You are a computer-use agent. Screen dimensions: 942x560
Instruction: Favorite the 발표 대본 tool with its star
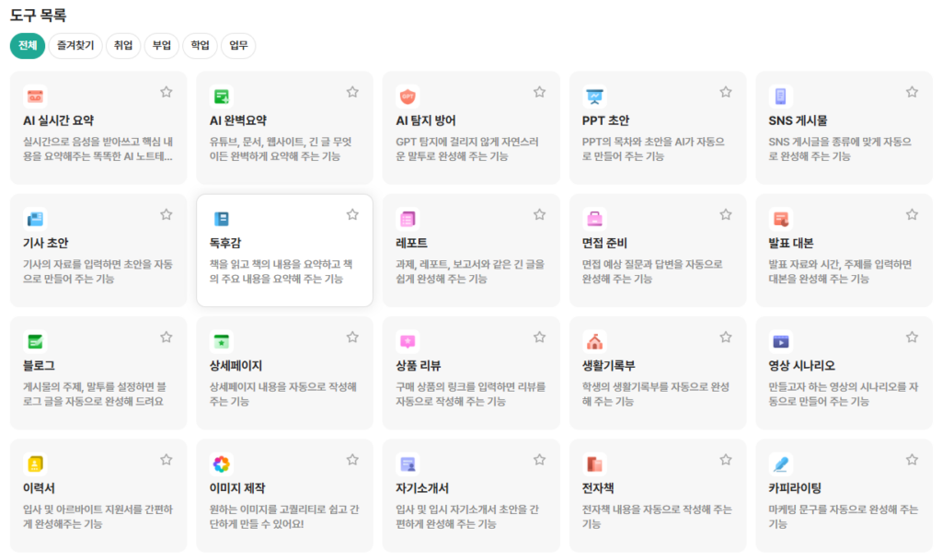coord(912,214)
